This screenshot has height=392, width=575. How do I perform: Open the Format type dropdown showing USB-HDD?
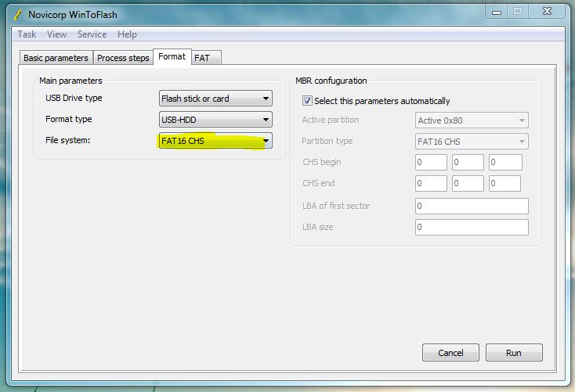[215, 120]
